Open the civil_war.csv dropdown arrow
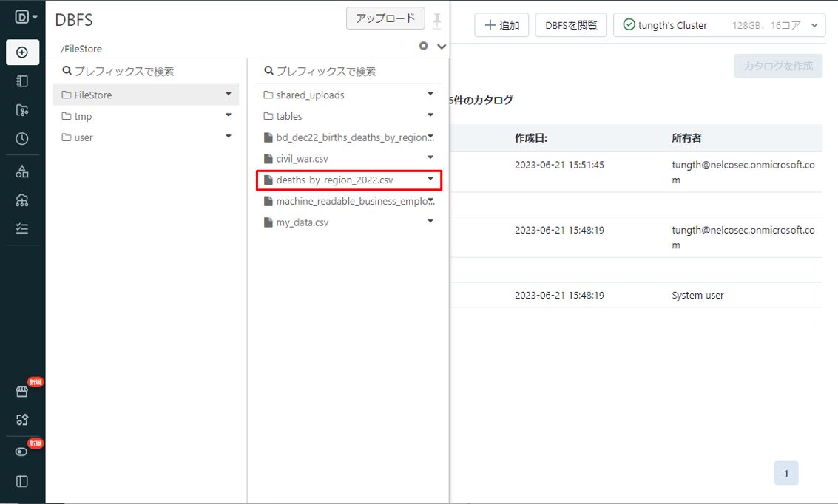 (430, 157)
